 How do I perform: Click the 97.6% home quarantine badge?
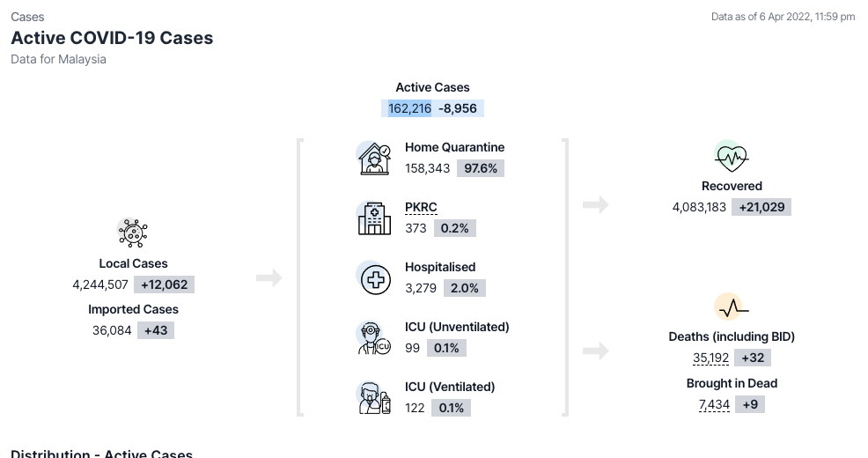tap(481, 168)
